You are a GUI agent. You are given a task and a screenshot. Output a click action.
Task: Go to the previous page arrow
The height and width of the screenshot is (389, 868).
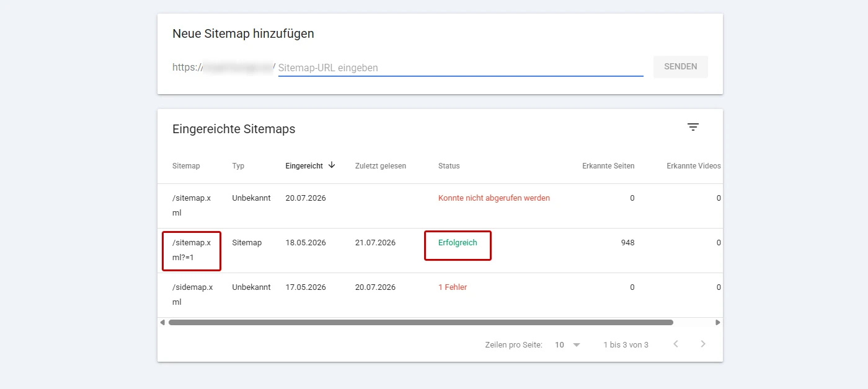click(x=676, y=344)
